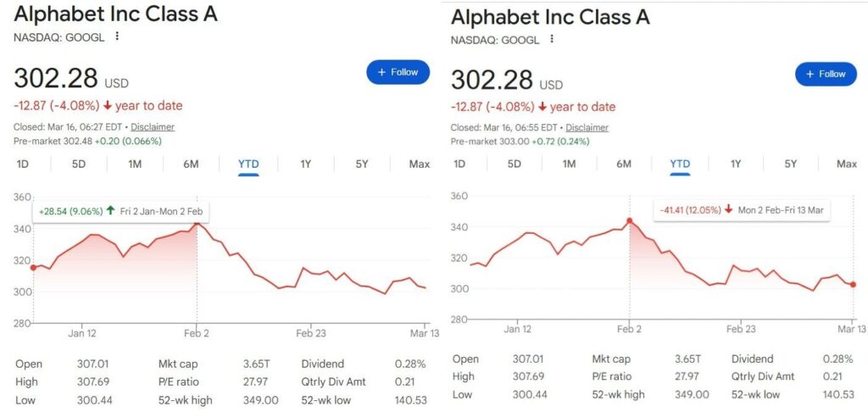Switch right chart to the 5D range
This screenshot has width=868, height=412.
coord(514,164)
